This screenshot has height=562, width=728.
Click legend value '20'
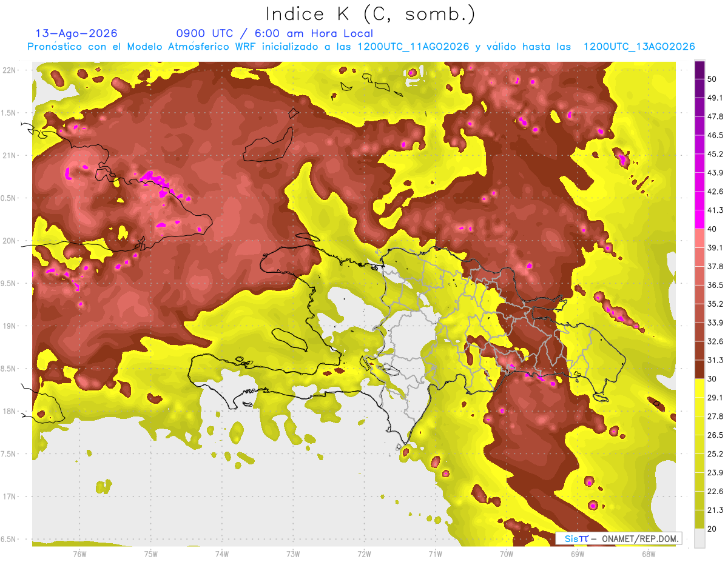712,529
